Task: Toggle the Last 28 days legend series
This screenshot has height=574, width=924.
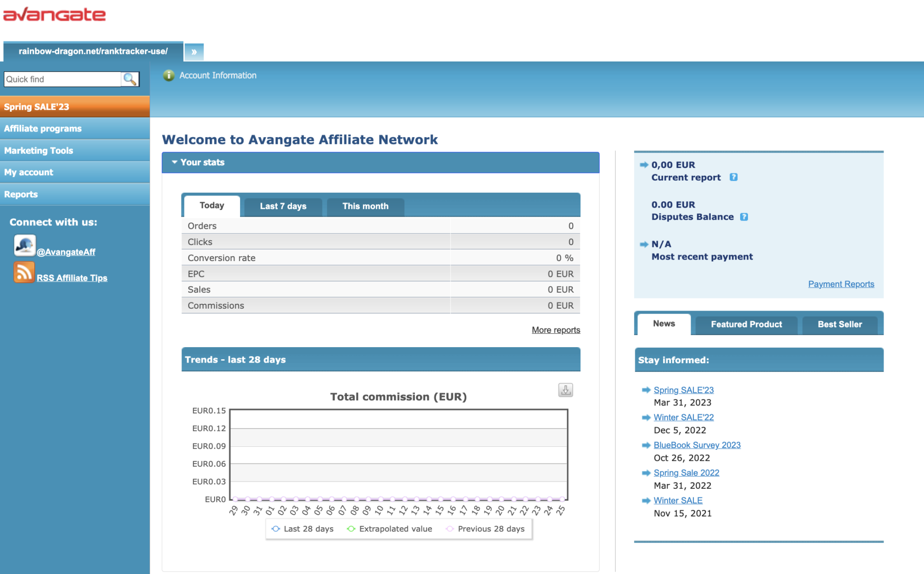Action: click(x=302, y=529)
